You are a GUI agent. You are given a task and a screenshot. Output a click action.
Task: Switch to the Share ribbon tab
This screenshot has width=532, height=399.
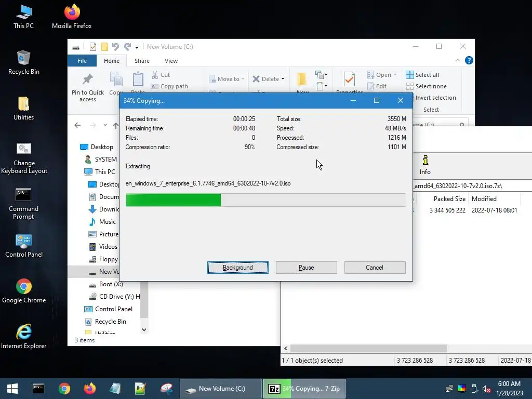pyautogui.click(x=142, y=61)
